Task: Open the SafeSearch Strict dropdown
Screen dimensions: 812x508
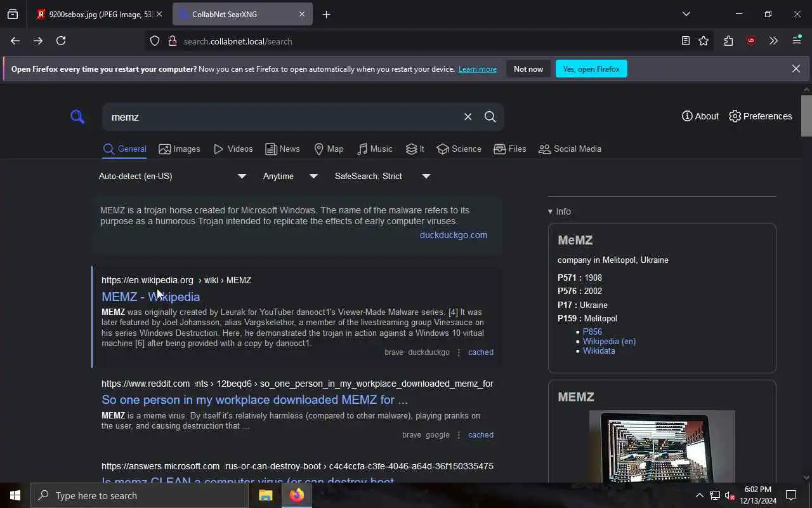Action: [383, 176]
